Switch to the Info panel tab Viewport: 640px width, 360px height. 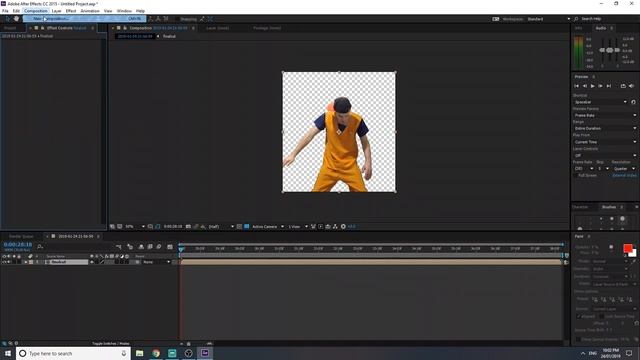[578, 28]
